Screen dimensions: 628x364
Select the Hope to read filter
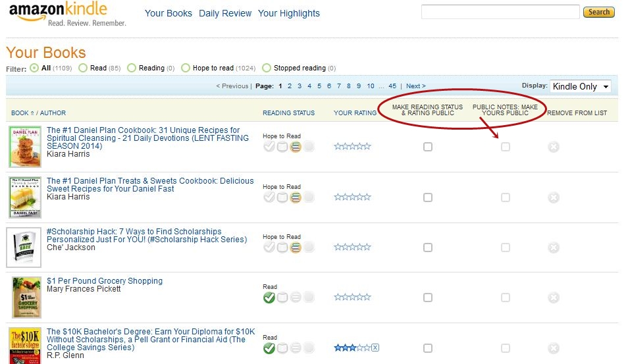coord(186,68)
